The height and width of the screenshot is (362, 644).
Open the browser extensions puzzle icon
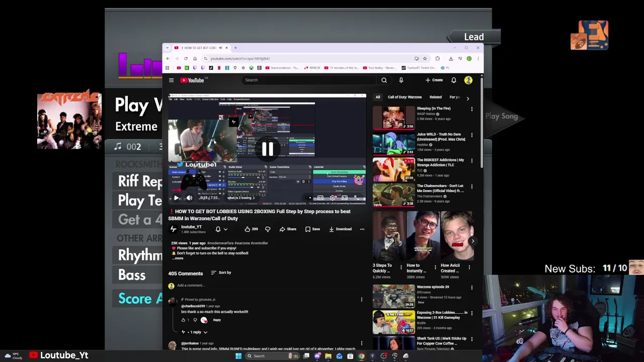(x=437, y=59)
